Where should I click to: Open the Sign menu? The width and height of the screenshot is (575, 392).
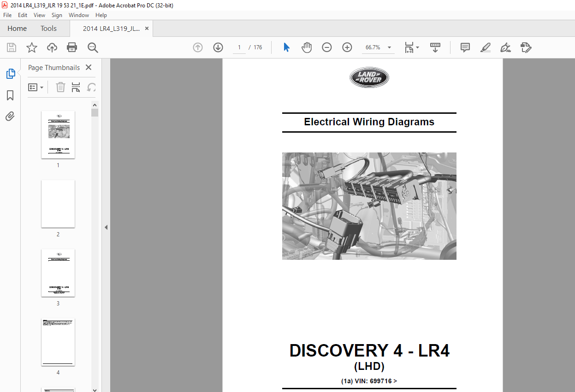57,15
